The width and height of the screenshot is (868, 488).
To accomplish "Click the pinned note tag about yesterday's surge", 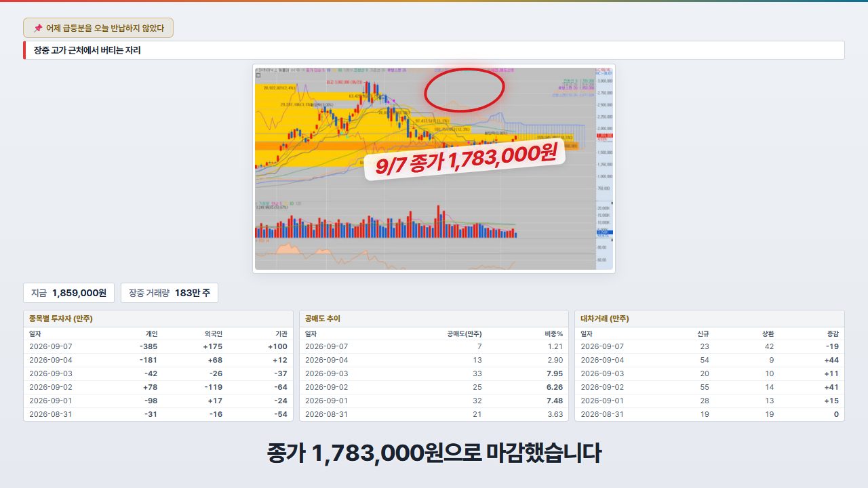I will (98, 28).
